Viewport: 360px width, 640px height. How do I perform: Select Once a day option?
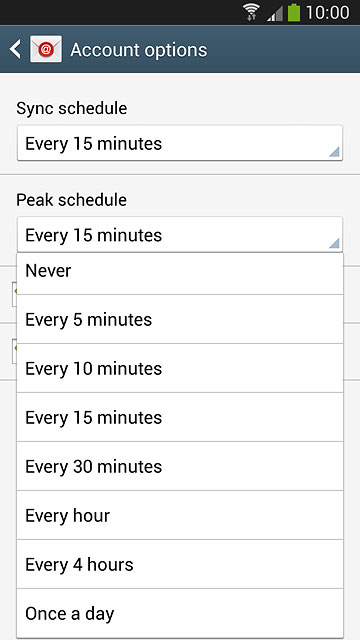pyautogui.click(x=180, y=613)
